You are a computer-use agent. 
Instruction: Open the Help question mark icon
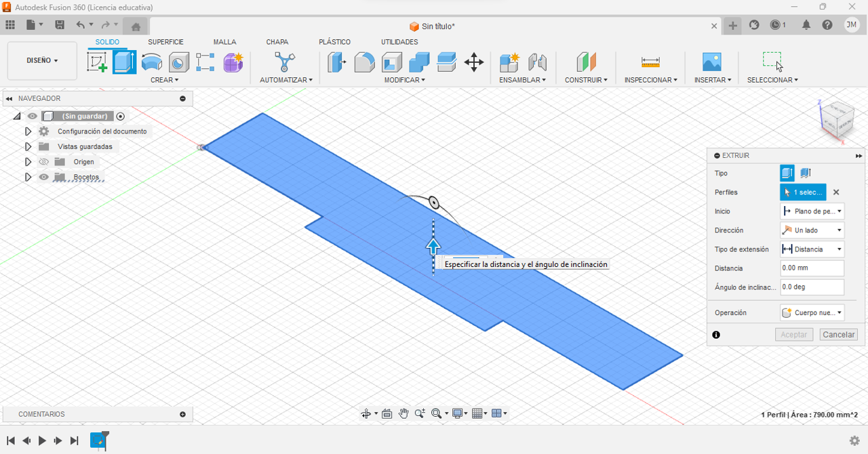(827, 25)
